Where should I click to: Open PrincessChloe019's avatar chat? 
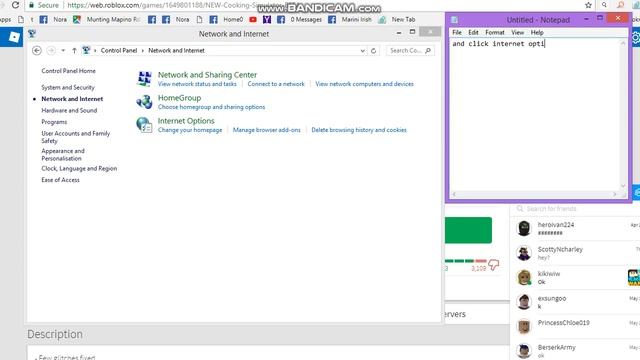point(524,327)
